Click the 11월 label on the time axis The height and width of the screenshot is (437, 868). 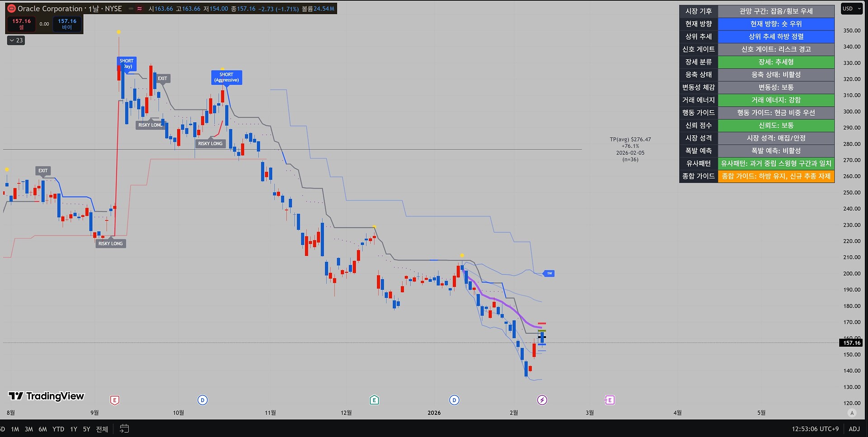(270, 413)
